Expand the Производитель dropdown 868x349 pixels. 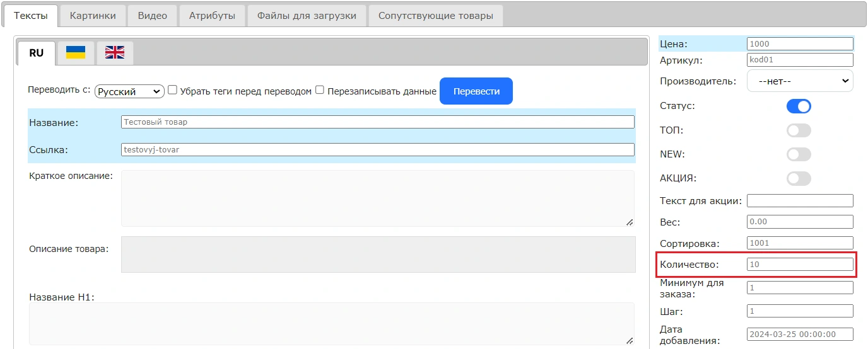pos(799,81)
